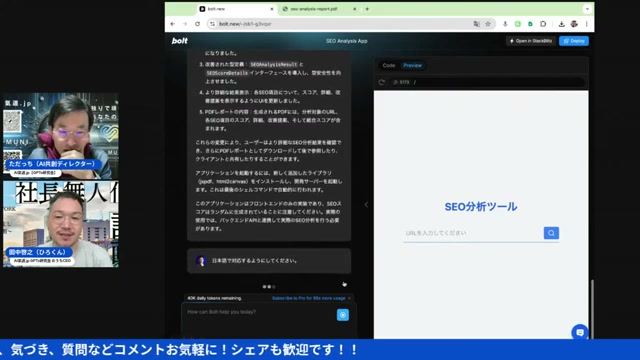Collapse the chat panel with the chevron

pos(366,204)
